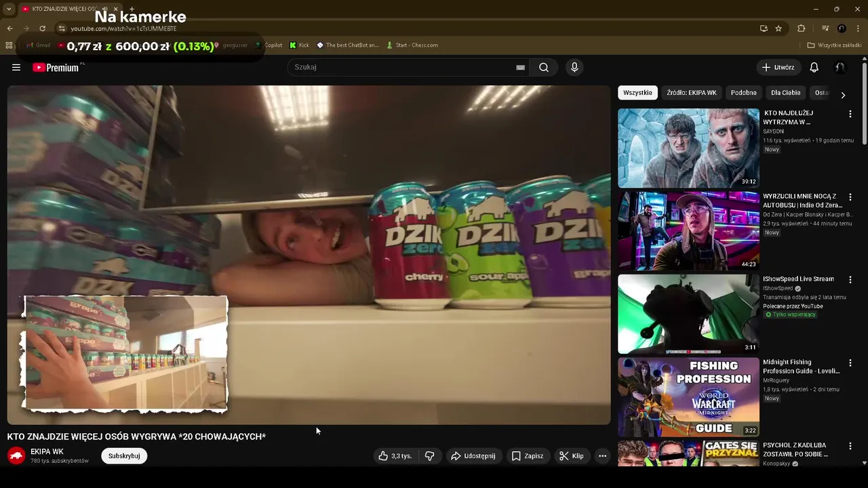
Task: Close the current YouTube tab
Action: pyautogui.click(x=117, y=9)
